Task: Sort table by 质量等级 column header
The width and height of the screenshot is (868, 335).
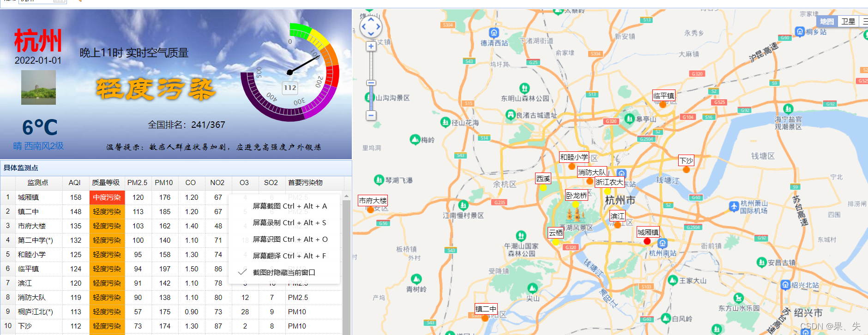Action: 107,183
